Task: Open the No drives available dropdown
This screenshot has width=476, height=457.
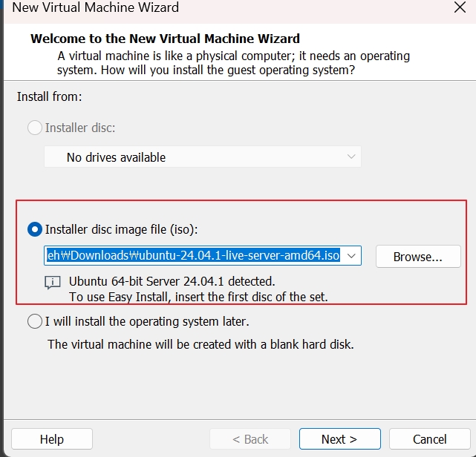Action: click(203, 157)
